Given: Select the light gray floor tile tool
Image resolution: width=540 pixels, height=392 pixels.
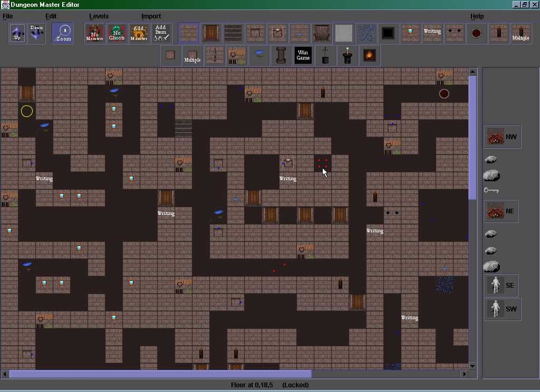Looking at the screenshot, I should [344, 33].
